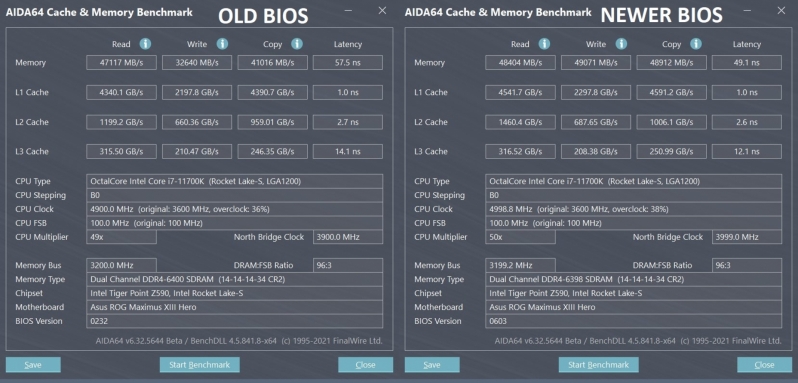The width and height of the screenshot is (798, 383).
Task: Click L3 Cache latency 14.1 ns
Action: coord(348,152)
